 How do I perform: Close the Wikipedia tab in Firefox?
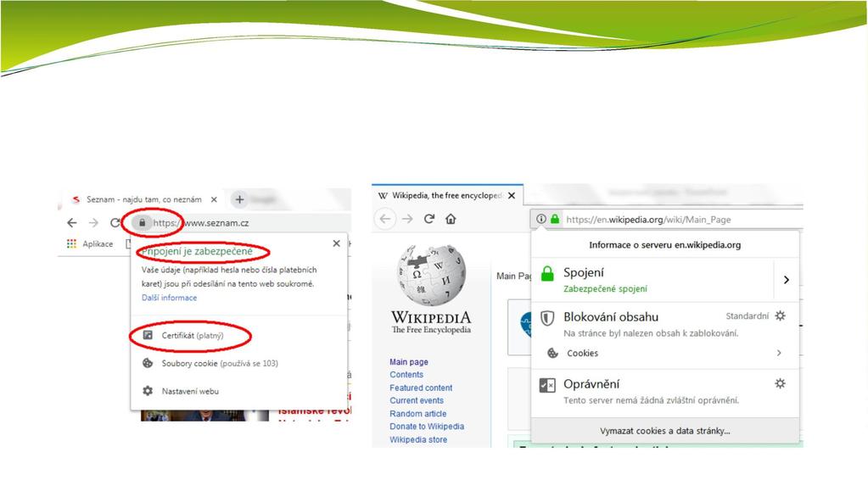pos(512,196)
